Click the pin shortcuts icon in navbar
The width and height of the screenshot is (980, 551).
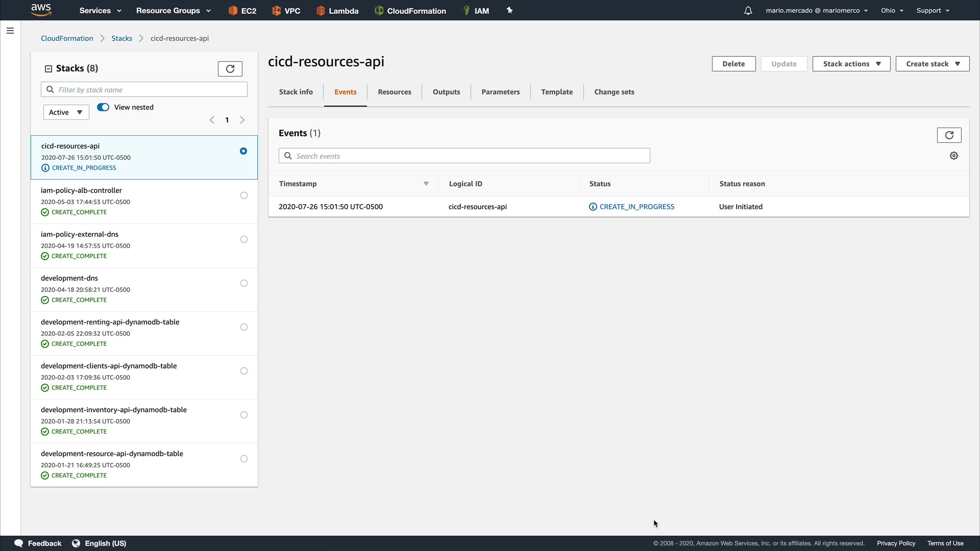pyautogui.click(x=509, y=10)
